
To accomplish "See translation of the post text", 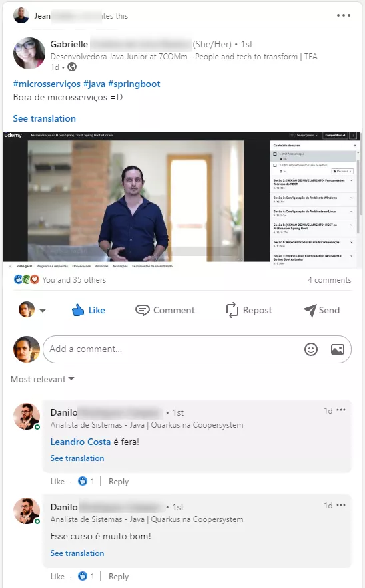I will pyautogui.click(x=45, y=118).
